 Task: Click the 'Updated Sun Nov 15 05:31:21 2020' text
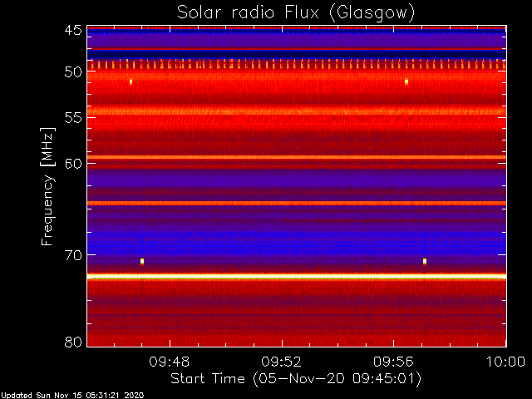72,396
